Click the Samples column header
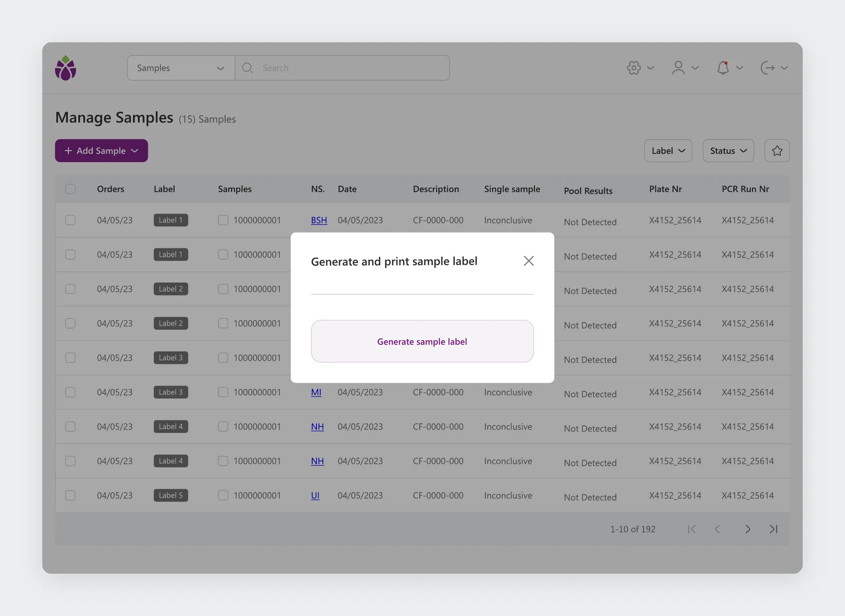The height and width of the screenshot is (616, 845). click(x=235, y=189)
